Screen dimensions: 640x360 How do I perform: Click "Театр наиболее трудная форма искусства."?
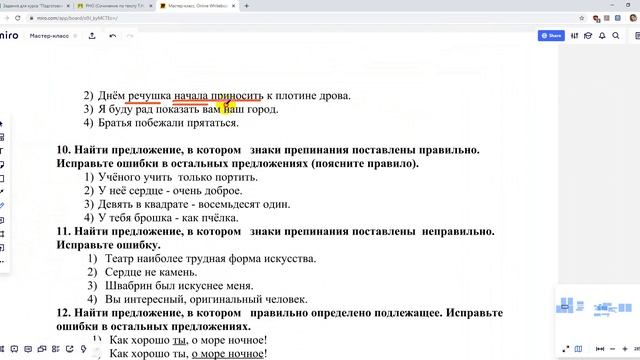tap(211, 258)
